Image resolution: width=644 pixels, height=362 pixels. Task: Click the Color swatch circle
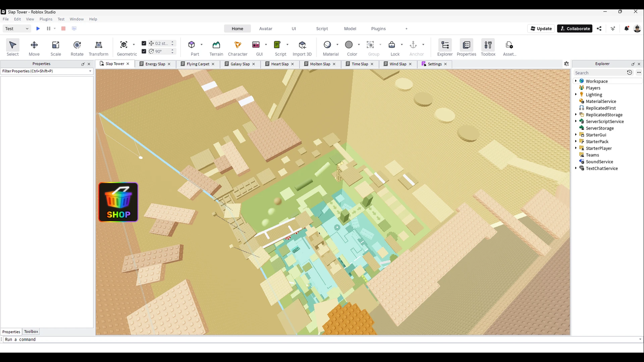[x=349, y=45]
